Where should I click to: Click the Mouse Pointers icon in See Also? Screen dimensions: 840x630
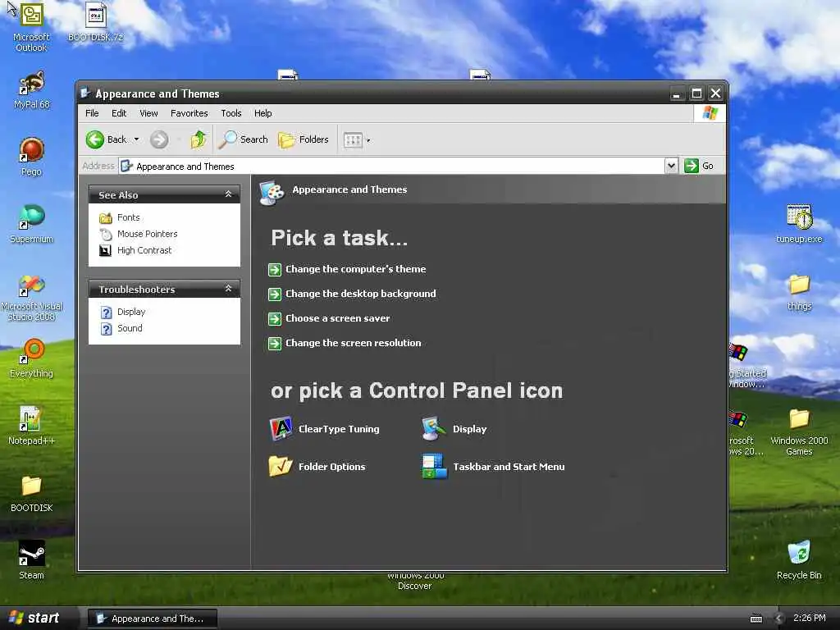[106, 234]
